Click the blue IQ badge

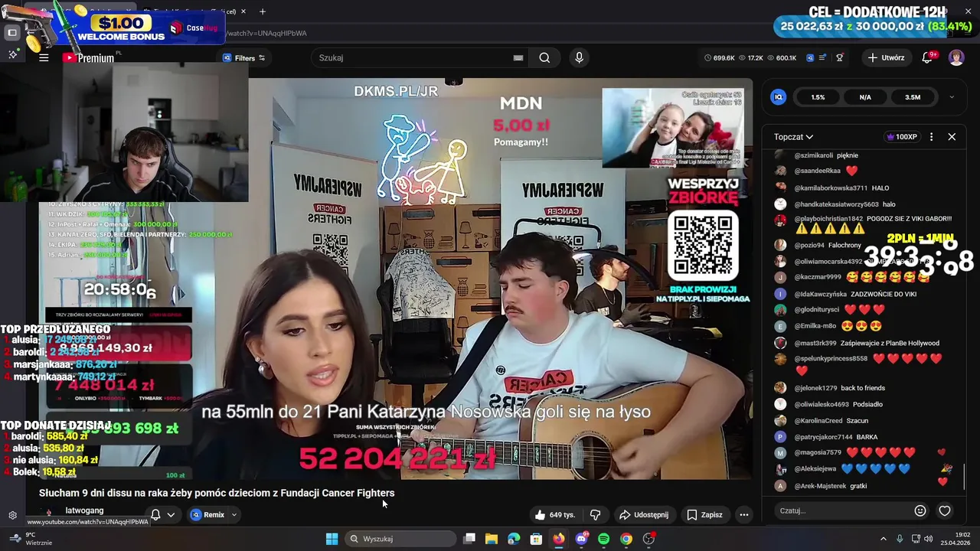point(779,97)
